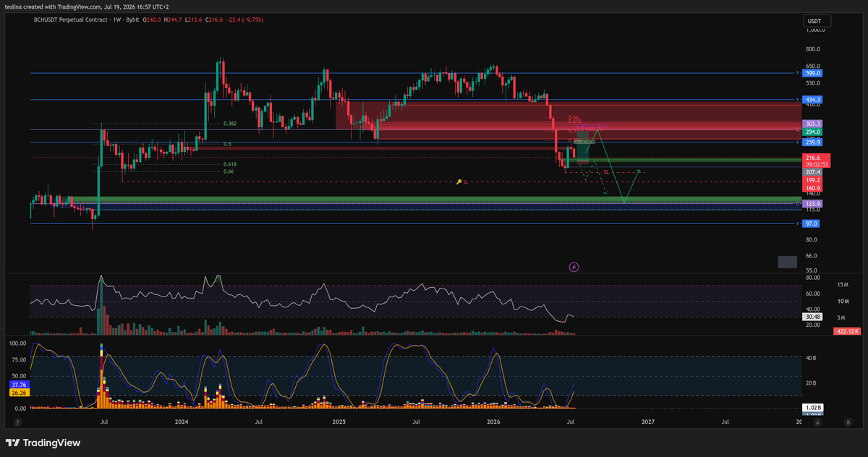868x457 pixels.
Task: Click the BCHUSDT Perpetual Contract symbol title
Action: click(x=69, y=20)
